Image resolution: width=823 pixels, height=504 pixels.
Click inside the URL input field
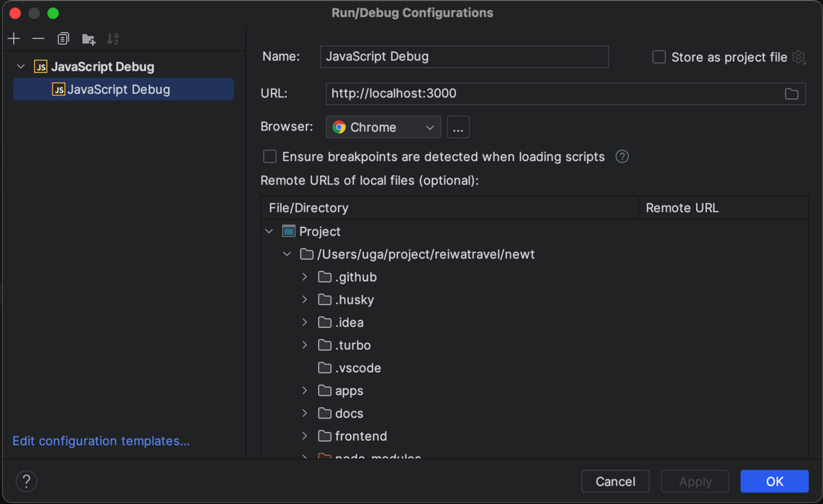[x=480, y=93]
